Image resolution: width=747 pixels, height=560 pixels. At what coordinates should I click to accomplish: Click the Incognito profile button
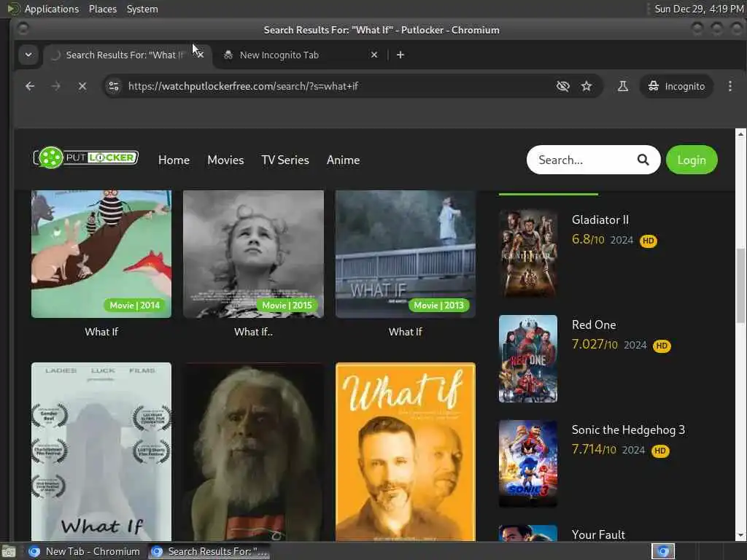(676, 86)
